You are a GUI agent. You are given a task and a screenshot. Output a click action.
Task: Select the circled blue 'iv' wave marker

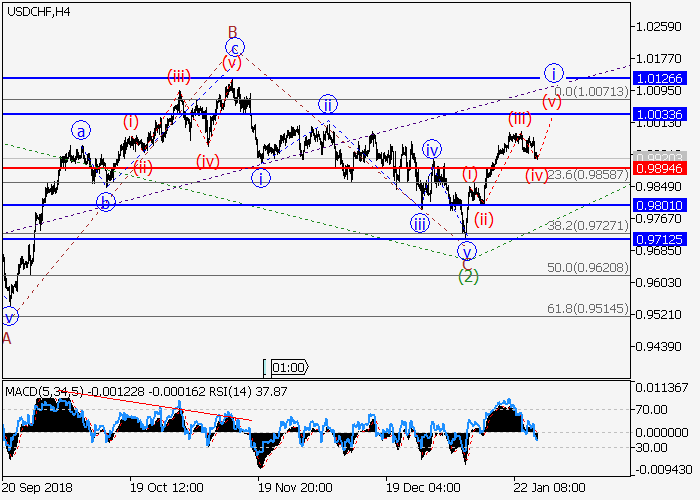(x=432, y=149)
